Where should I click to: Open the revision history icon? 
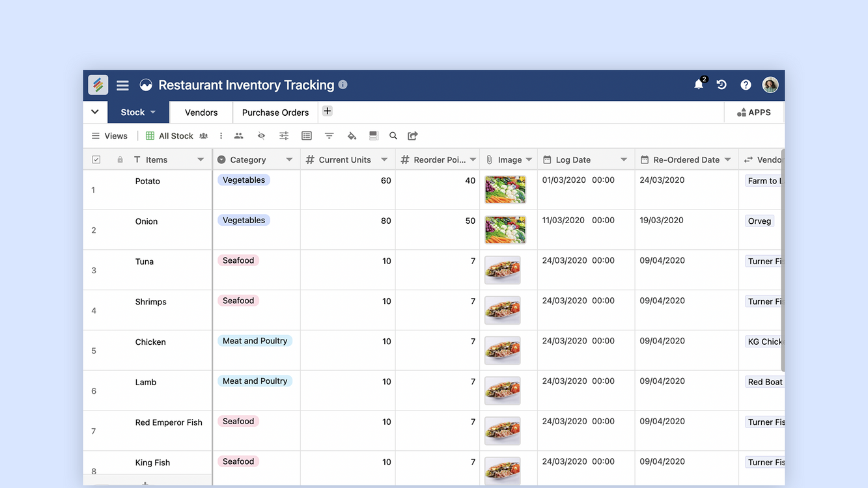721,85
